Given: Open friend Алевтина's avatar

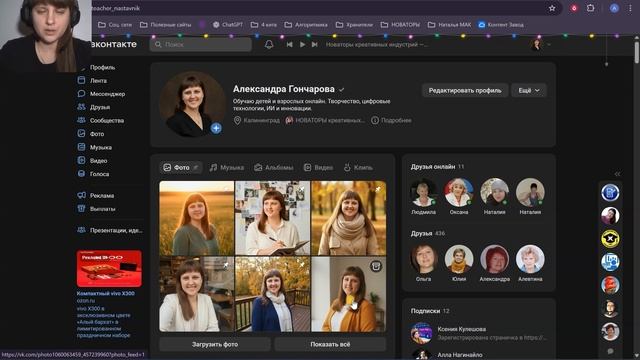Looking at the screenshot, I should click(x=530, y=259).
